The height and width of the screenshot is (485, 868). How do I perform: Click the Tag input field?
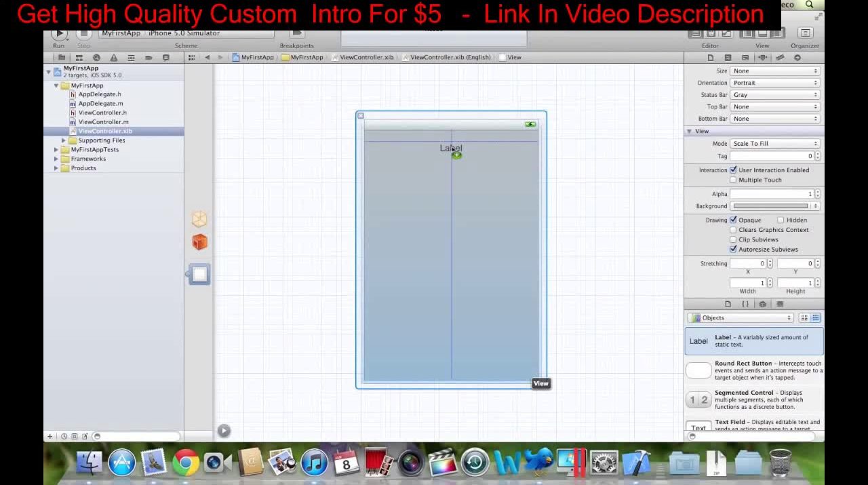point(772,156)
